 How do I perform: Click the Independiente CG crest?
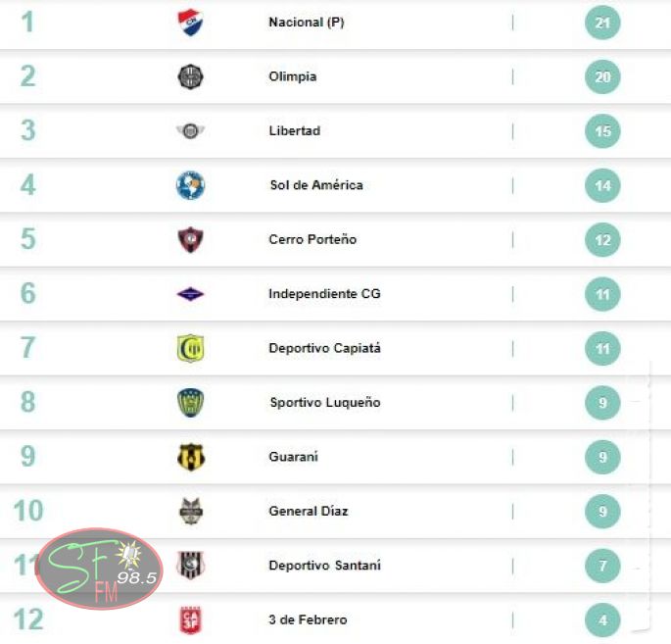tap(190, 294)
